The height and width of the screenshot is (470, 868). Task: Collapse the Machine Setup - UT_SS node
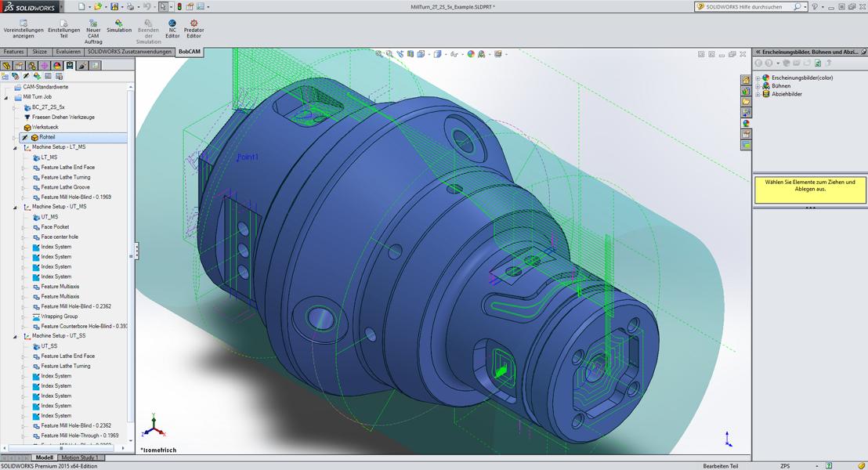[x=15, y=336]
